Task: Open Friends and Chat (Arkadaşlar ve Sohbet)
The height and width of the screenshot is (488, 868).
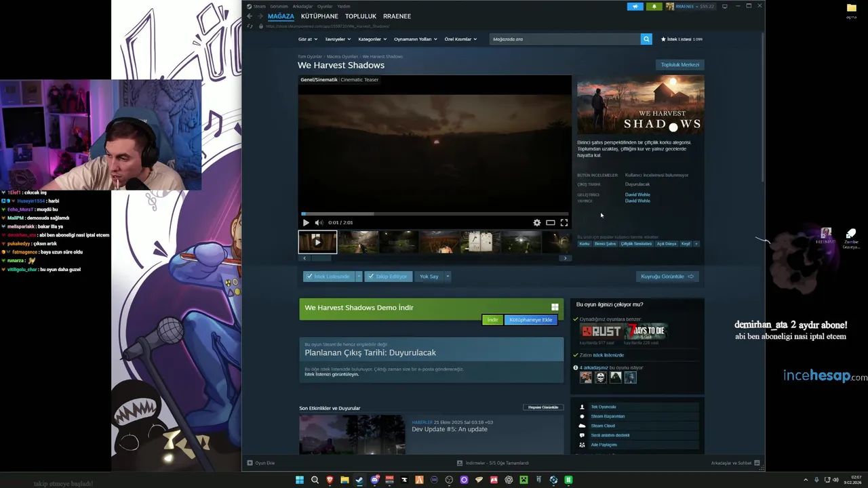Action: pyautogui.click(x=735, y=463)
